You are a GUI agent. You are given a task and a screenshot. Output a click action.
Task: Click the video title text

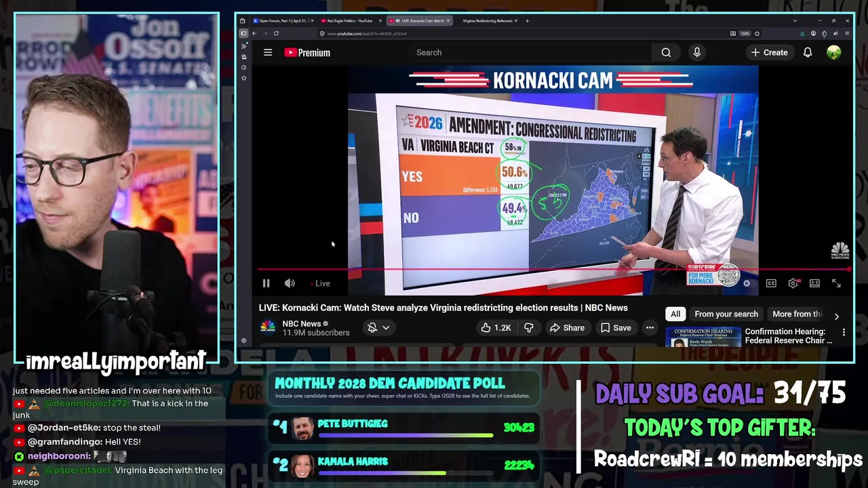[443, 308]
